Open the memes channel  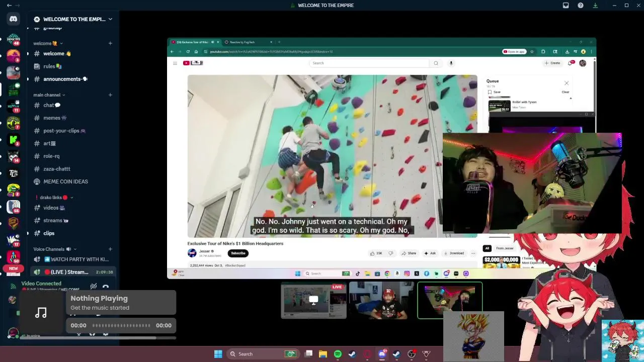click(73, 118)
